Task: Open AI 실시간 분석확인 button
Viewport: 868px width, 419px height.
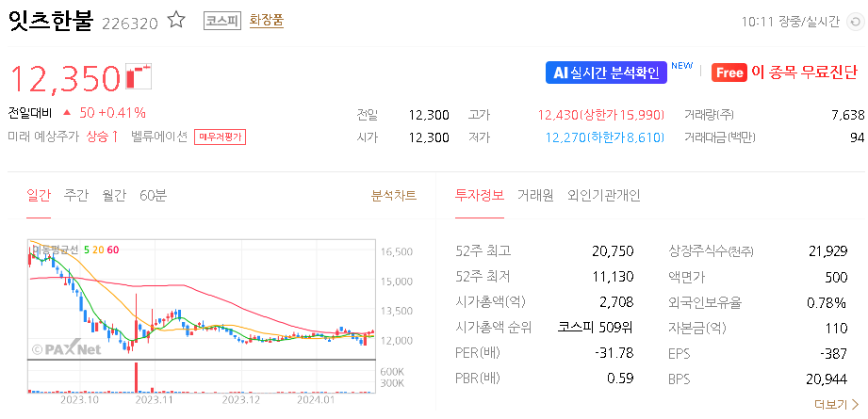Action: click(606, 73)
